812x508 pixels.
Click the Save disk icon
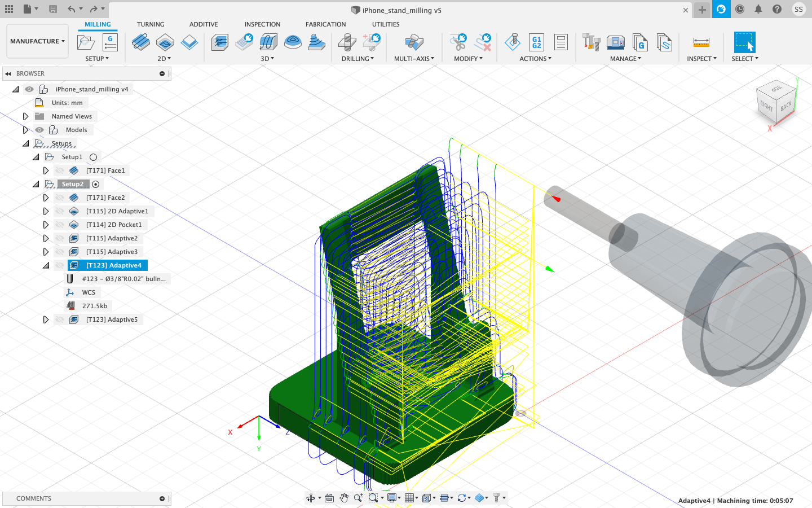pos(53,9)
